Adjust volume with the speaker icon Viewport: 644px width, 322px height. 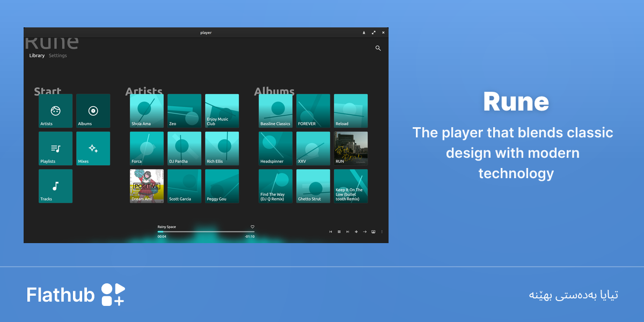pyautogui.click(x=356, y=232)
